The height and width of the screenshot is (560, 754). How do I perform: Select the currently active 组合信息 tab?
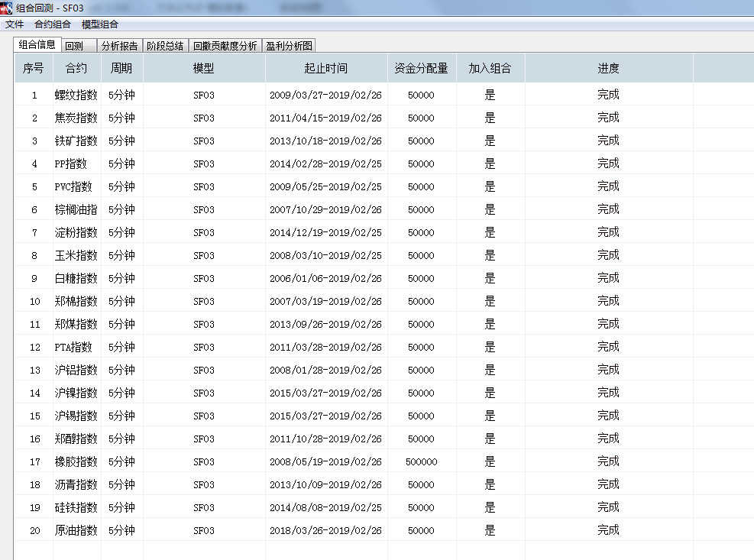[36, 44]
